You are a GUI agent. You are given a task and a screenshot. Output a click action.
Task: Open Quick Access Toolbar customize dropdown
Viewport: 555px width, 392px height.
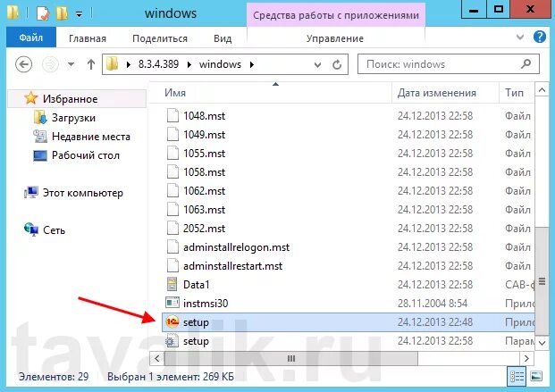point(80,14)
